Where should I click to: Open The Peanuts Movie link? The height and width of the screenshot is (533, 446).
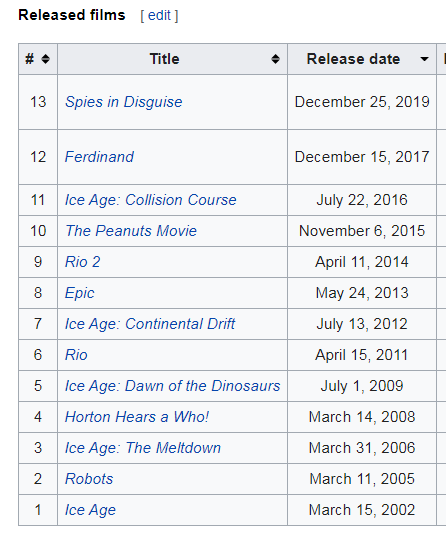(131, 231)
